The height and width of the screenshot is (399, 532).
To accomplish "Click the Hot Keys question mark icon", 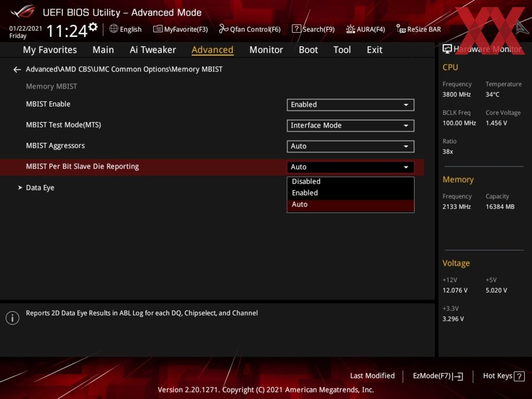I will click(519, 376).
